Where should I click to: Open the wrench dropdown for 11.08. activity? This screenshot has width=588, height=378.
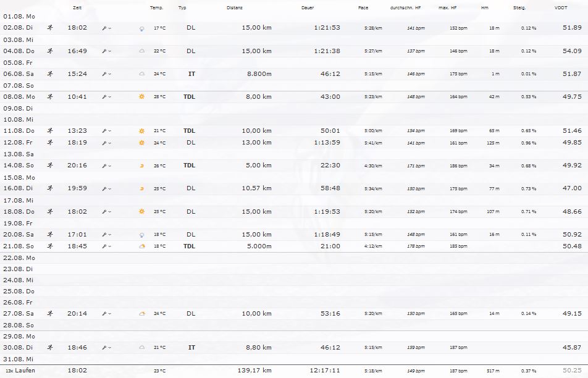[106, 131]
